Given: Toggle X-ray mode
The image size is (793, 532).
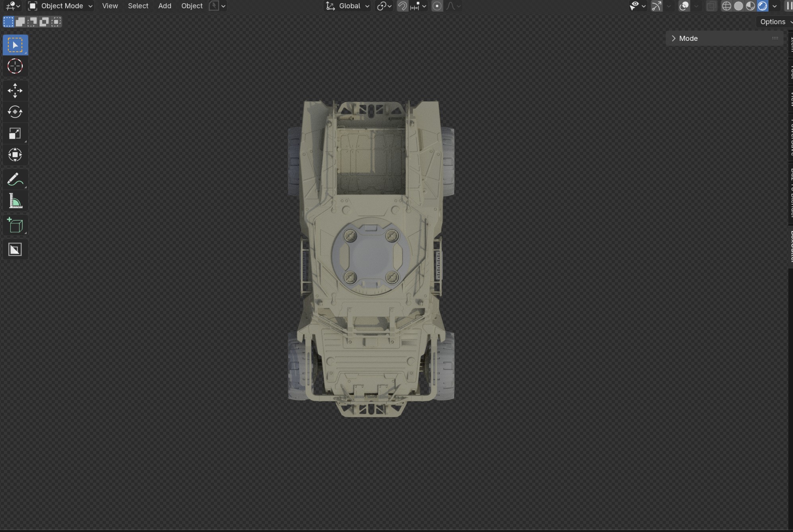Looking at the screenshot, I should 711,6.
